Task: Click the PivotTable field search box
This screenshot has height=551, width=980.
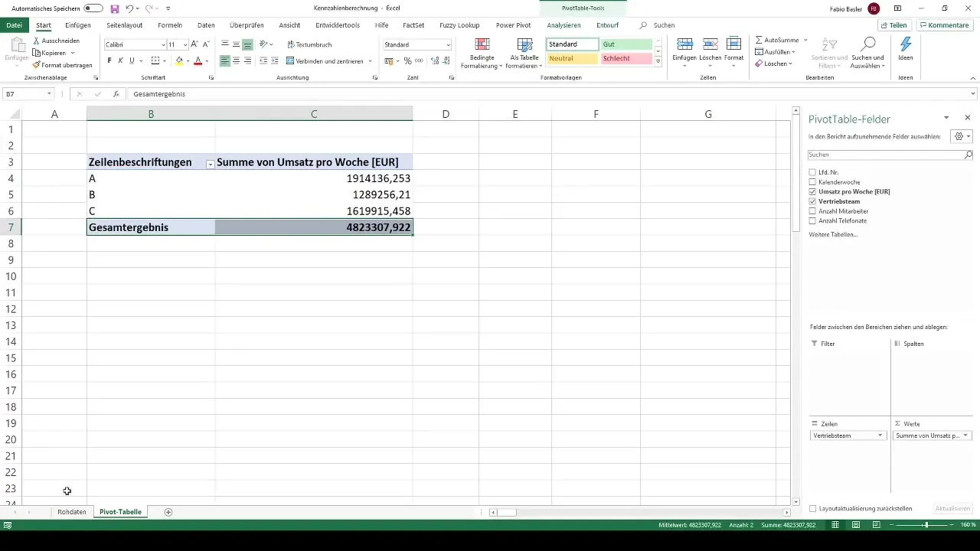Action: click(890, 155)
